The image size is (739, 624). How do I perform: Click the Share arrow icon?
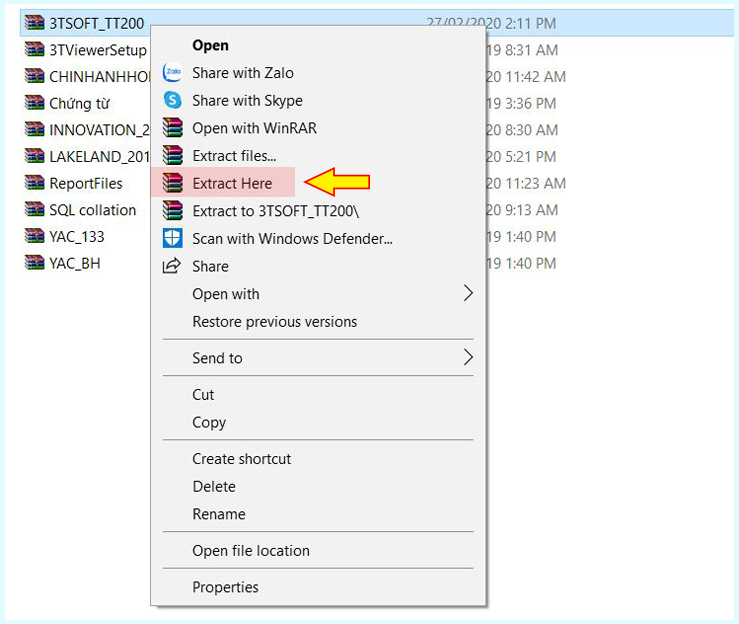pyautogui.click(x=172, y=266)
